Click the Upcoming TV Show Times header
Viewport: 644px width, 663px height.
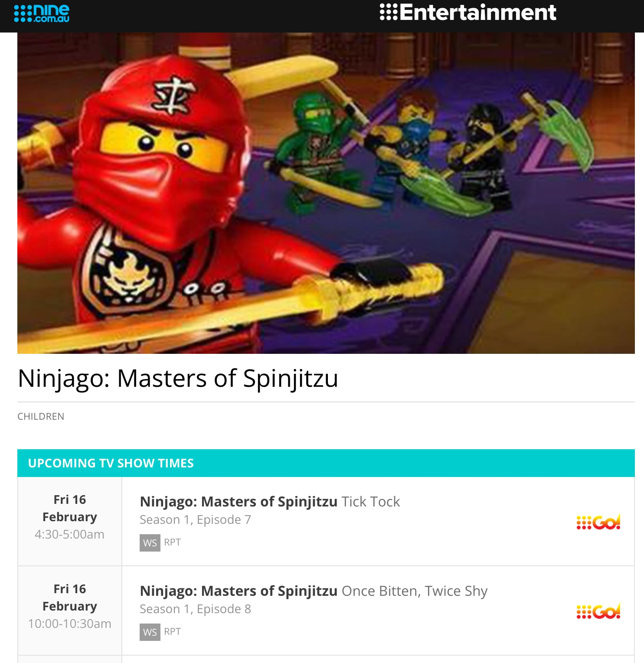click(x=326, y=463)
